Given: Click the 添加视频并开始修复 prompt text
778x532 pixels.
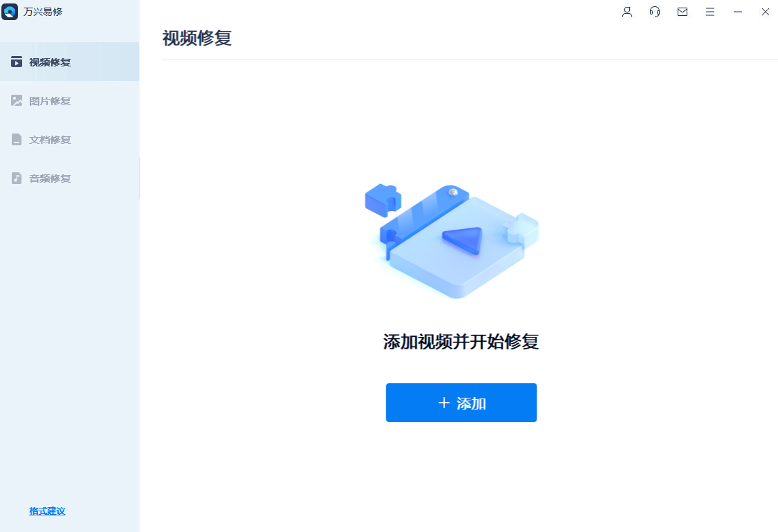Looking at the screenshot, I should click(x=462, y=342).
